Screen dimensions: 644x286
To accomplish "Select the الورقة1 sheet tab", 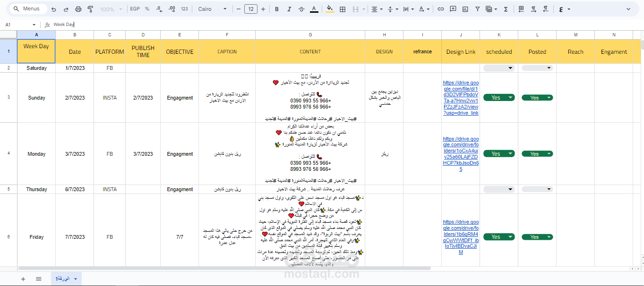I will coord(66,279).
